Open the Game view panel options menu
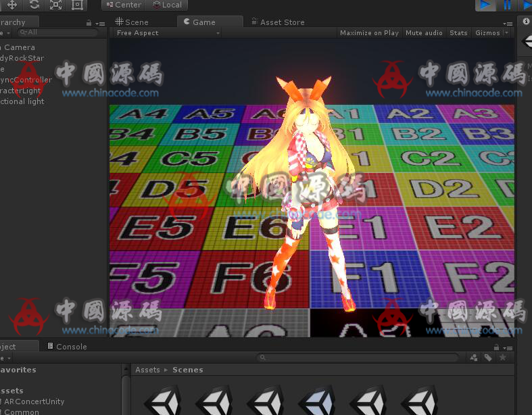 click(x=508, y=24)
